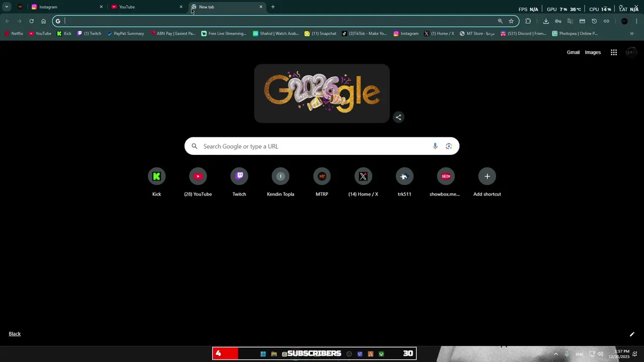Open the PayPal: Summary bookmark

[126, 34]
